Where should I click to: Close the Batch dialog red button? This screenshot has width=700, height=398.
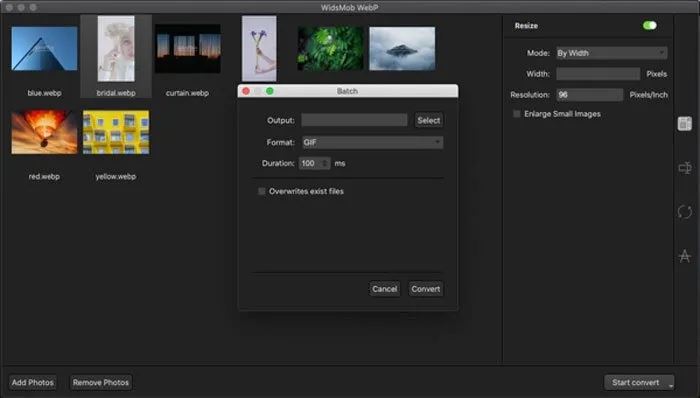pos(246,91)
